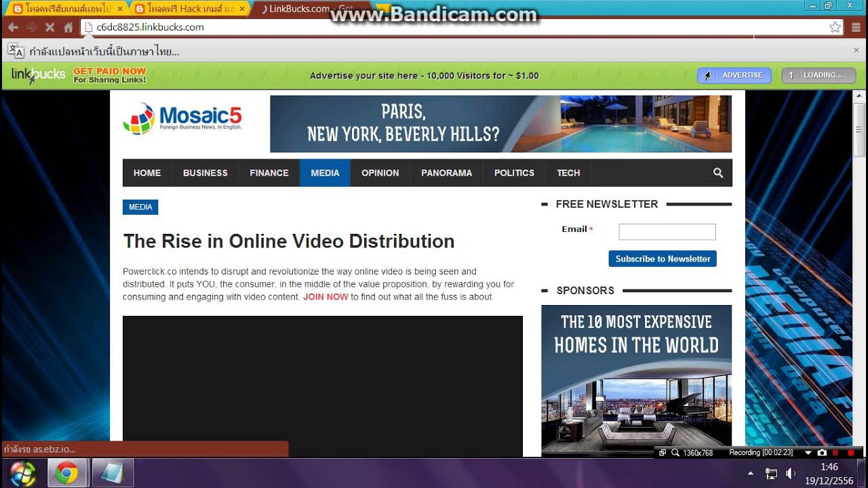Click the FREE NEWSLETTER heading

607,204
